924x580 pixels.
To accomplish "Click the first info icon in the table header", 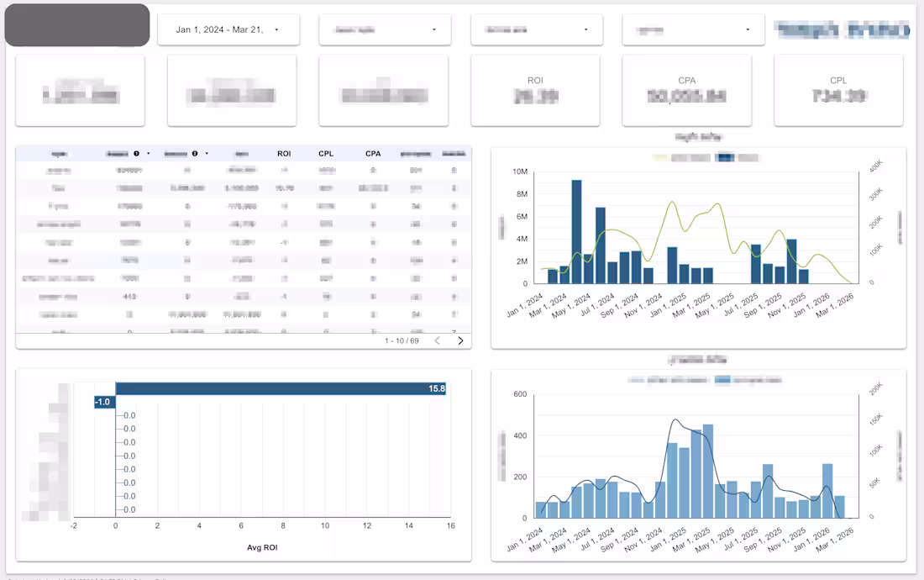I will [137, 153].
